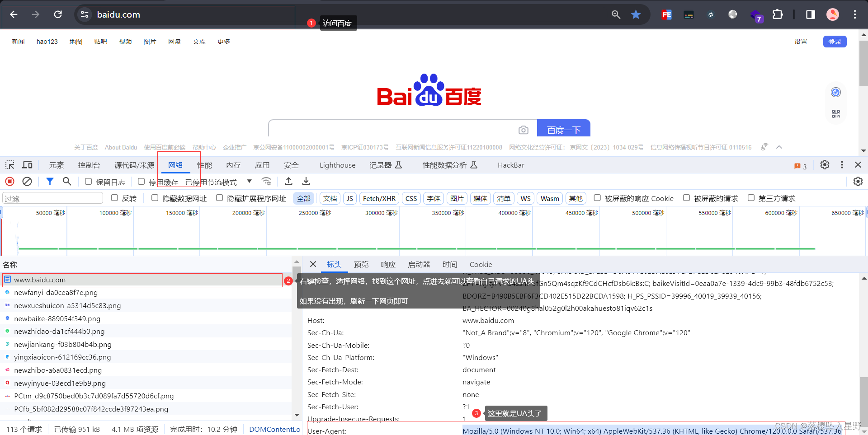Open DevTools three-dot customize menu
868x435 pixels.
pyautogui.click(x=842, y=165)
